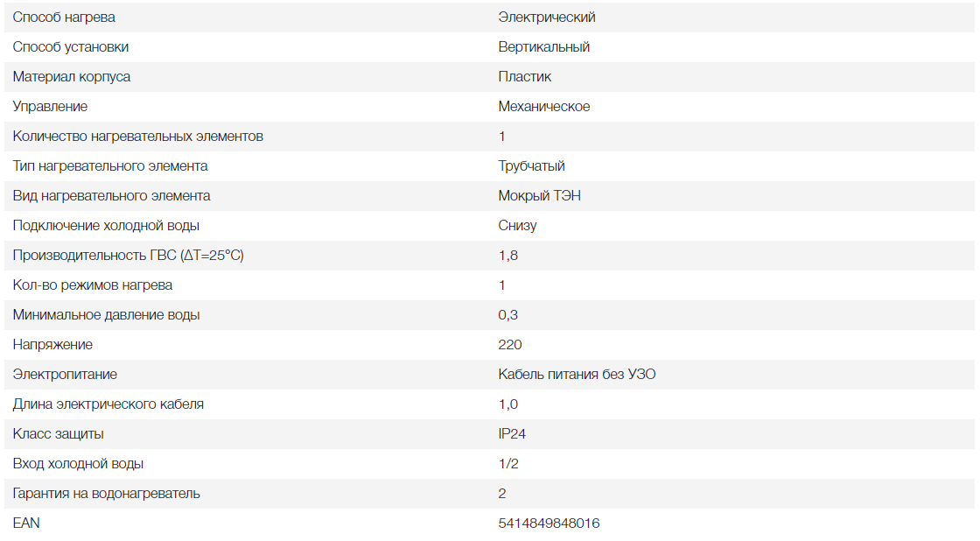Click the '220' voltage value
Viewport: 980px width, 541px height.
click(x=510, y=345)
